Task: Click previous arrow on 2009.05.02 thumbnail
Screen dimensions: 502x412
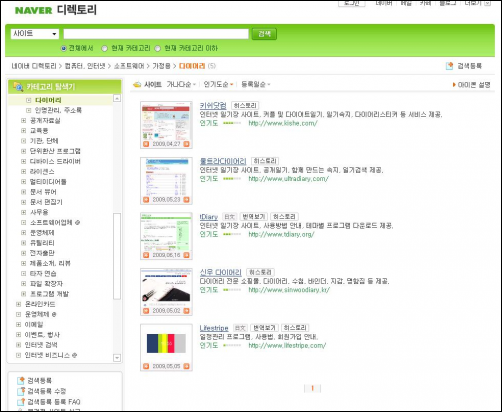Action: pyautogui.click(x=146, y=311)
